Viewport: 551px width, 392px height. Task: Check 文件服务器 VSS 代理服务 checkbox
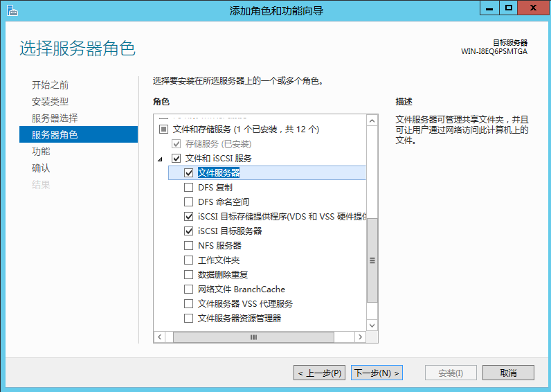[189, 304]
